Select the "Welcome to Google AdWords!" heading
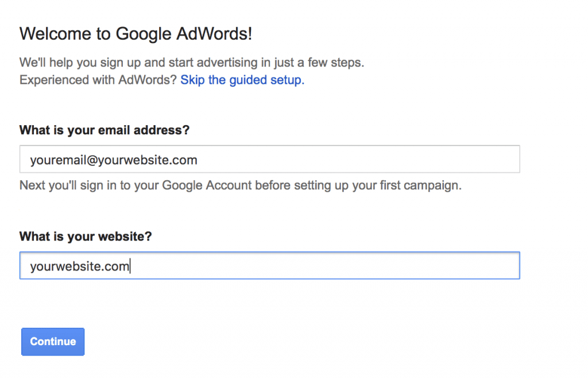The height and width of the screenshot is (379, 588). (136, 34)
